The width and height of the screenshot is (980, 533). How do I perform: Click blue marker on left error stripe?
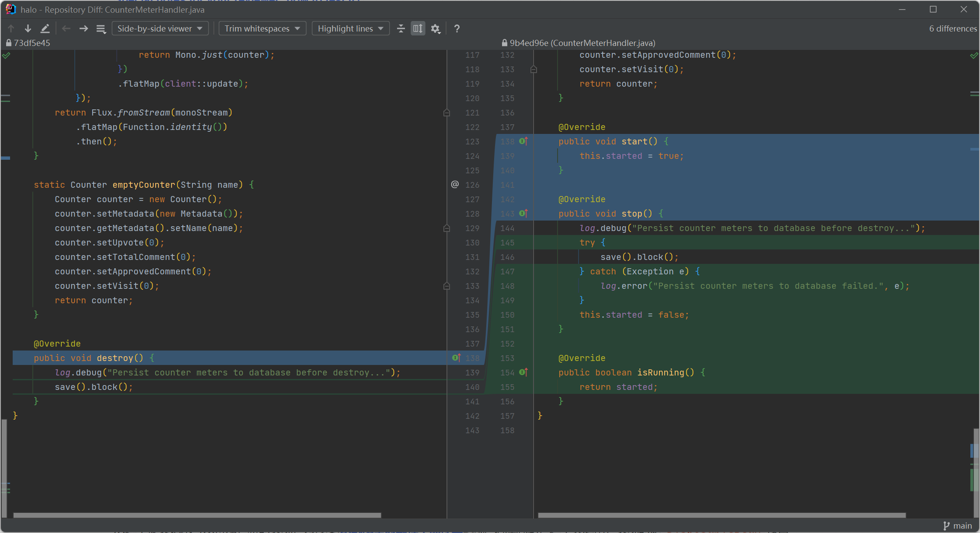pos(6,158)
